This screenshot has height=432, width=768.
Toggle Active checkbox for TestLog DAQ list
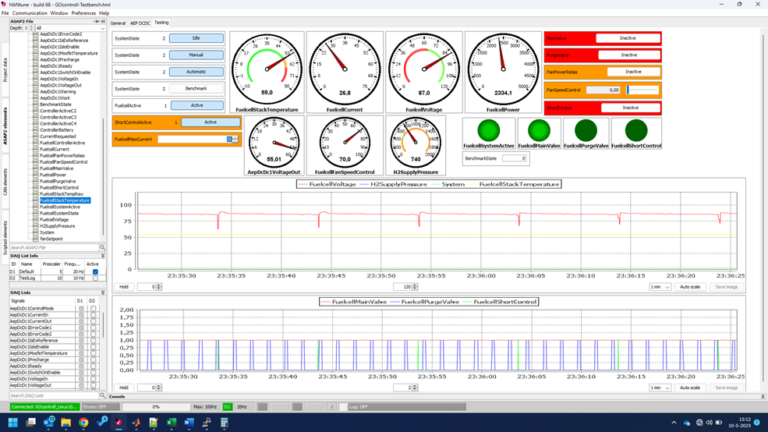[x=95, y=278]
